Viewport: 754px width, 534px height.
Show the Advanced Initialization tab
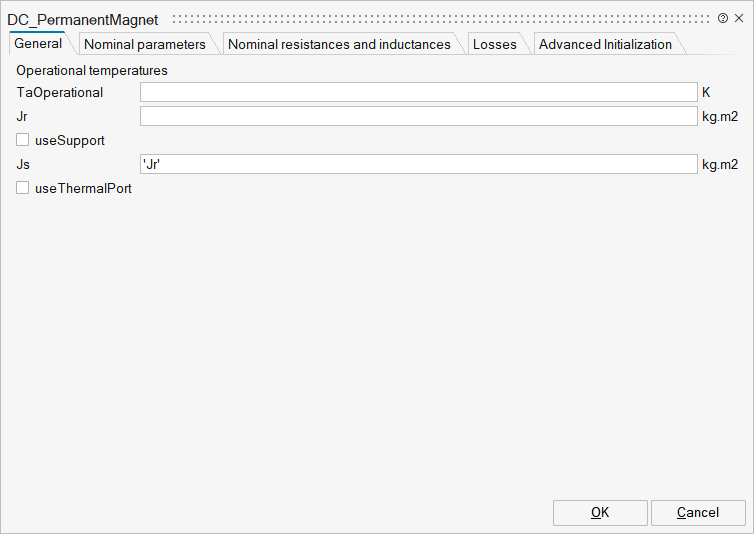[605, 44]
